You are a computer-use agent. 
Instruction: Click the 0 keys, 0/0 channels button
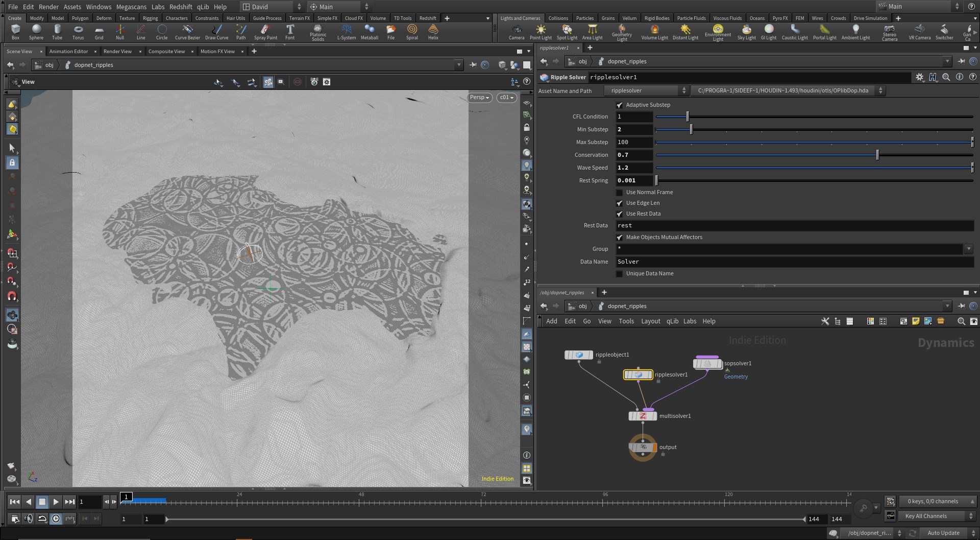pos(938,501)
